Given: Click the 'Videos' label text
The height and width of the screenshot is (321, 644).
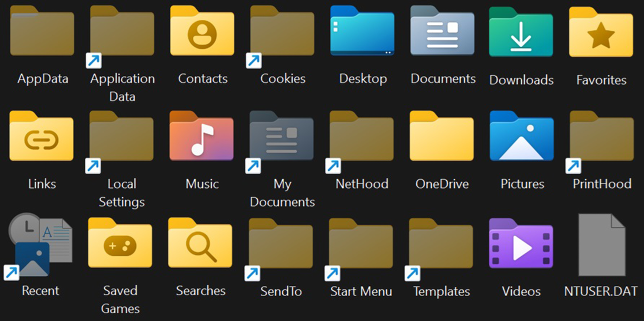Looking at the screenshot, I should coord(521,291).
